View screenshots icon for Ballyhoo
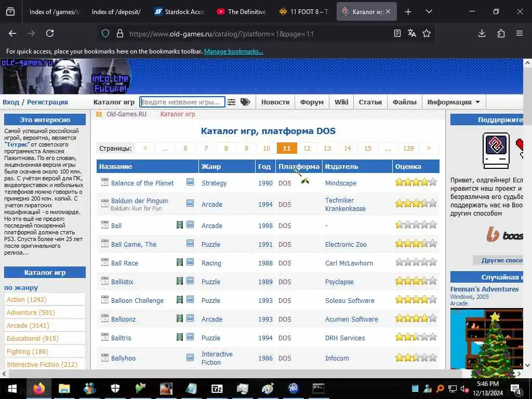The image size is (532, 399). pos(190,357)
